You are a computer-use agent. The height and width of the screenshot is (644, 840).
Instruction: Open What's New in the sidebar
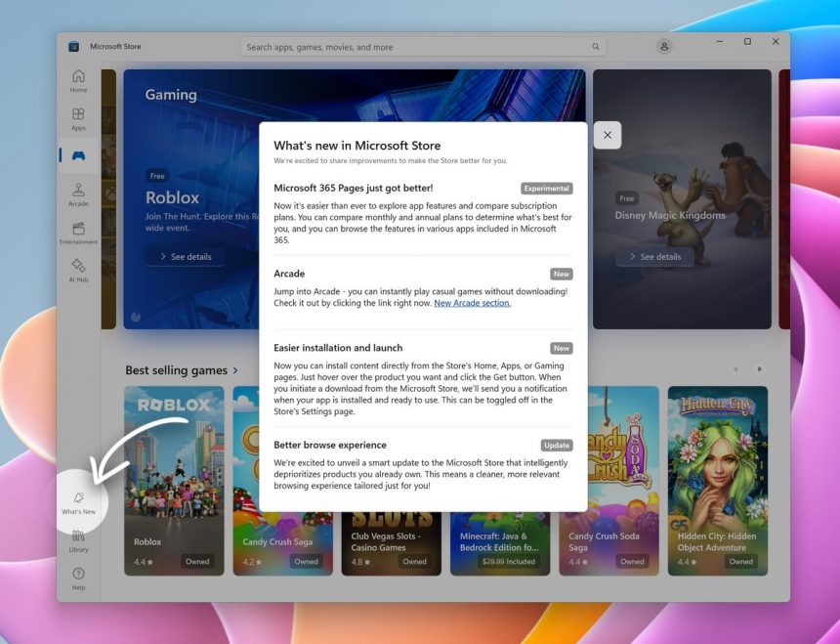click(x=78, y=503)
